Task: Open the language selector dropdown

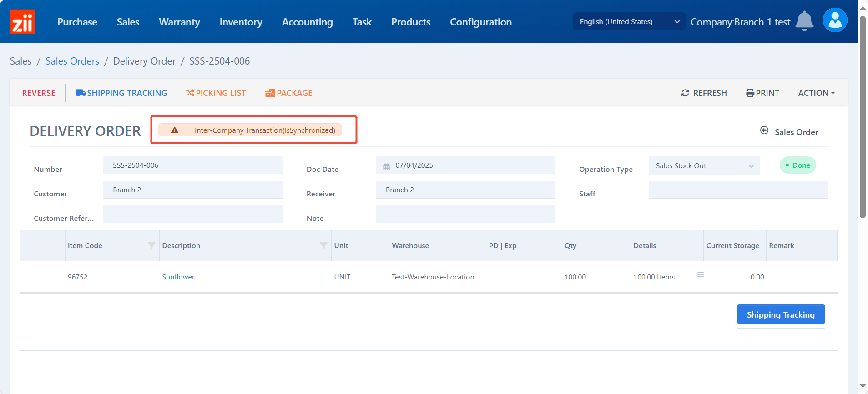Action: (629, 22)
